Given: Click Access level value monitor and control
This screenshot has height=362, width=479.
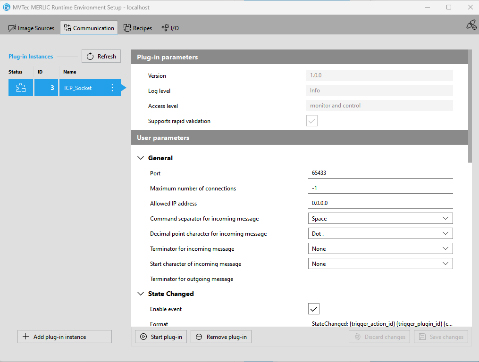Looking at the screenshot, I should [379, 105].
